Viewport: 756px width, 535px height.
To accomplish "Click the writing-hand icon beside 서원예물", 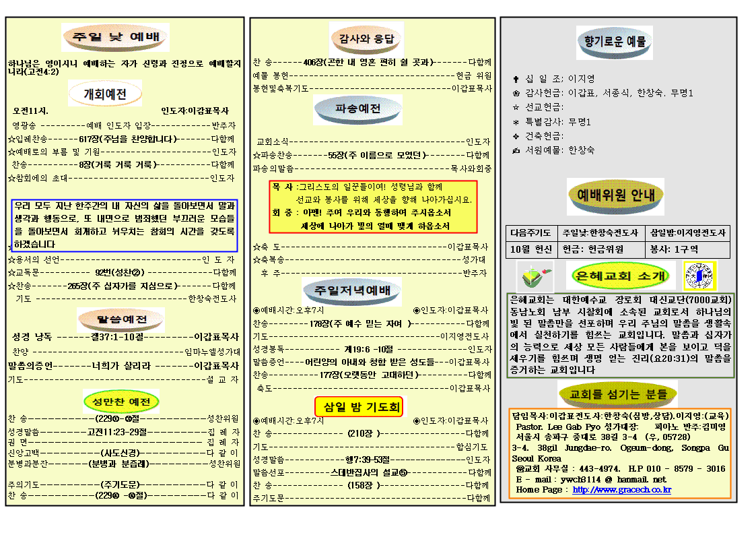I will [x=516, y=150].
